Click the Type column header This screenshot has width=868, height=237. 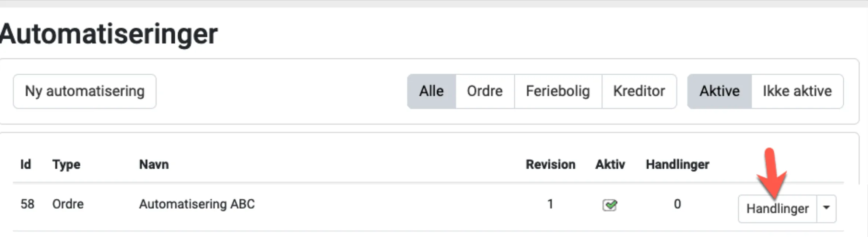[x=66, y=165]
